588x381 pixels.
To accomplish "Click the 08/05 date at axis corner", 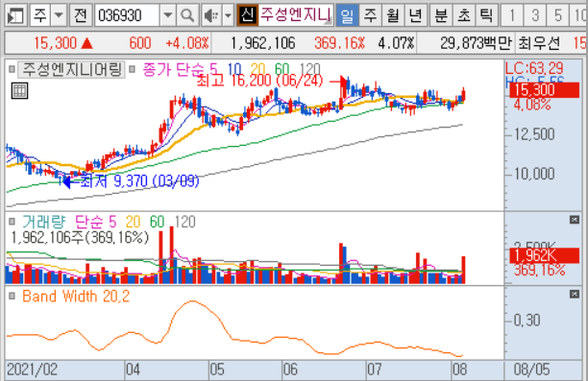I will point(531,369).
